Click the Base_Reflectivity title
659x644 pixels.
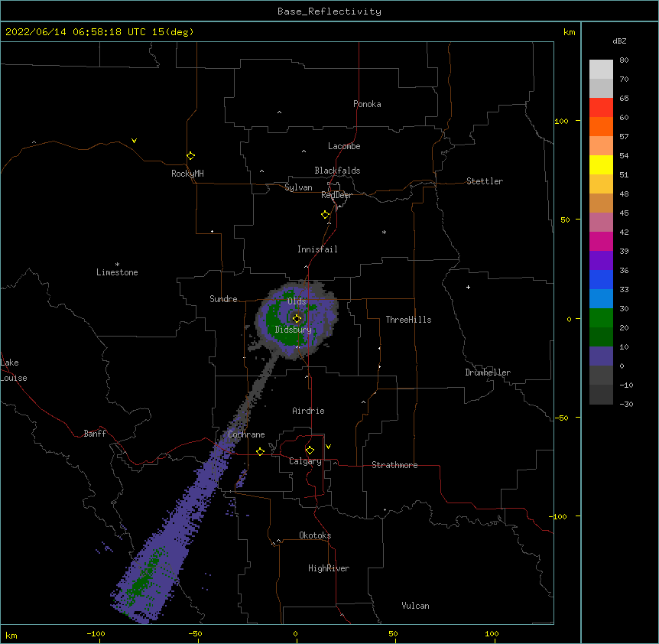click(x=329, y=11)
